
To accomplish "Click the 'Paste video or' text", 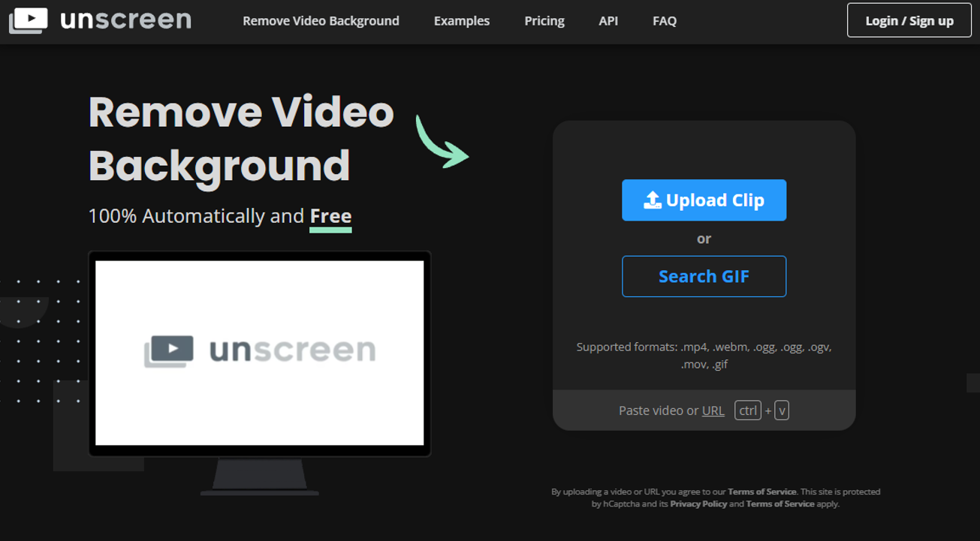I will tap(659, 410).
